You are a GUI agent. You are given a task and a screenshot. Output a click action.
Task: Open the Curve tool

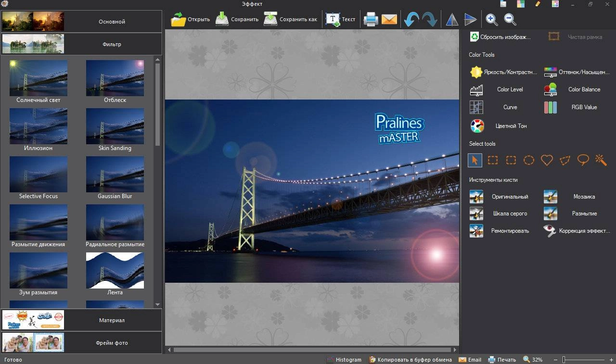[493, 107]
